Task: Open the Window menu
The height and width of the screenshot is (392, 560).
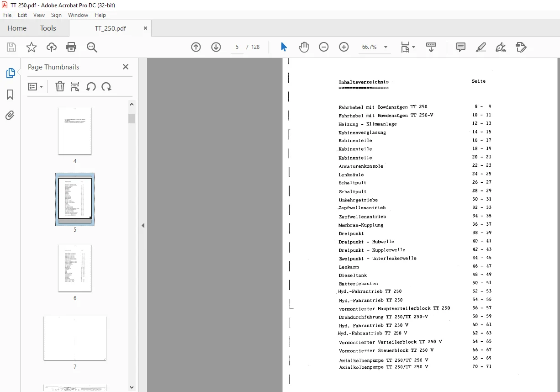Action: pyautogui.click(x=78, y=15)
